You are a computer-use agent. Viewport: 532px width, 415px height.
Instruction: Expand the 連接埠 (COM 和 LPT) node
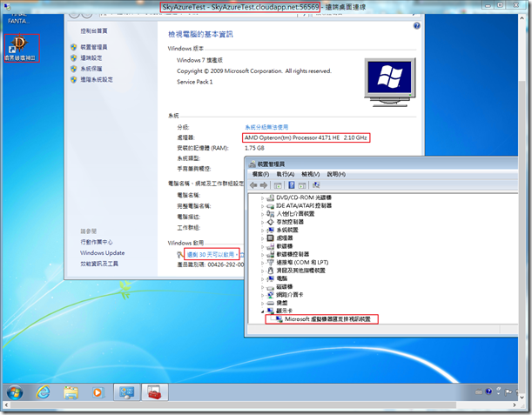tap(262, 263)
